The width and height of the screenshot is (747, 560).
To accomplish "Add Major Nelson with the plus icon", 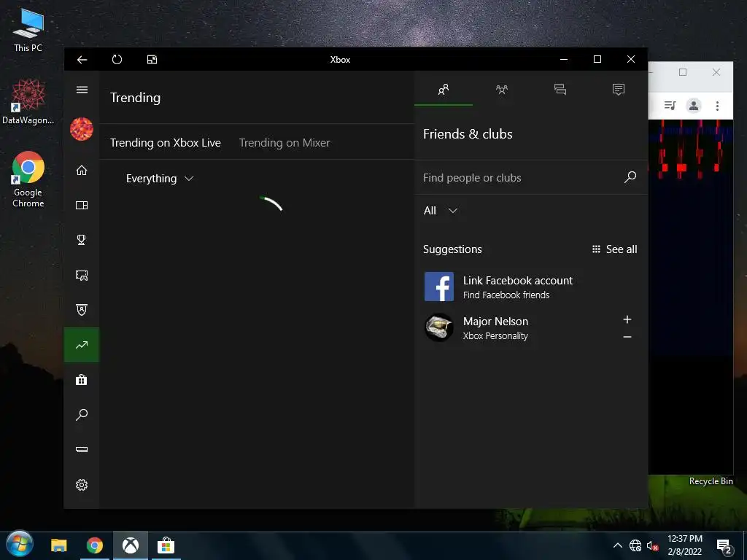I will coord(627,319).
